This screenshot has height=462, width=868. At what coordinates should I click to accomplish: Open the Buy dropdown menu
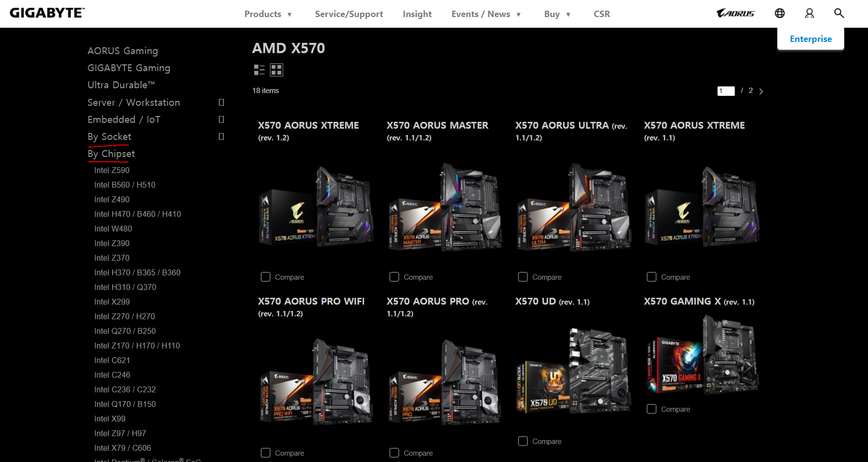[557, 14]
